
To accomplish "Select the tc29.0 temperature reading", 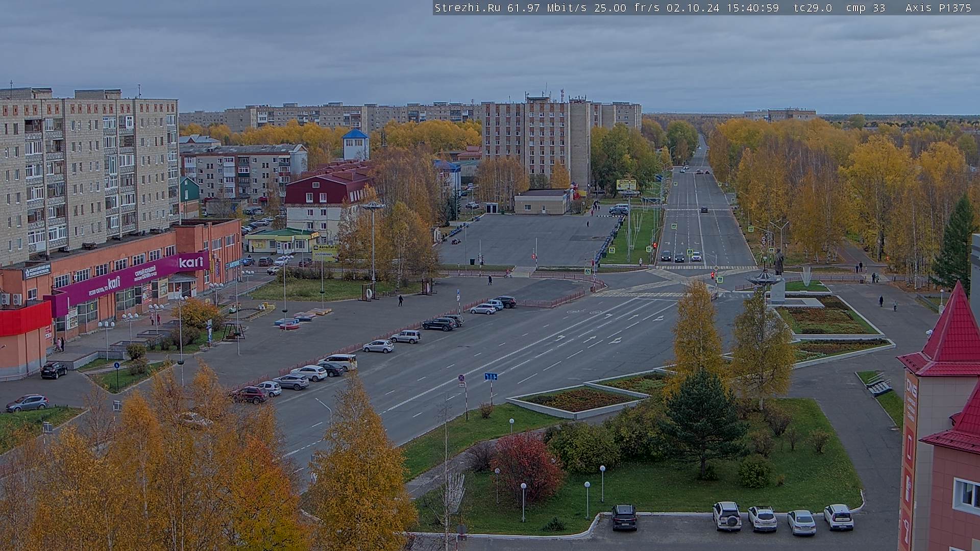I will click(813, 8).
